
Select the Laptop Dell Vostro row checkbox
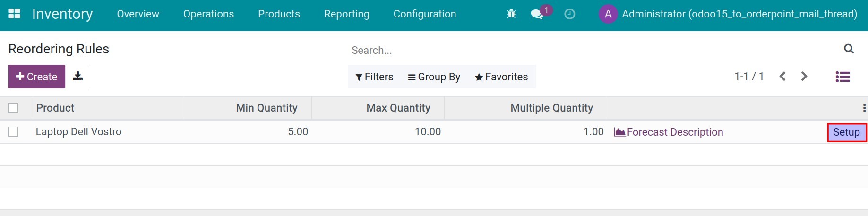(x=13, y=132)
